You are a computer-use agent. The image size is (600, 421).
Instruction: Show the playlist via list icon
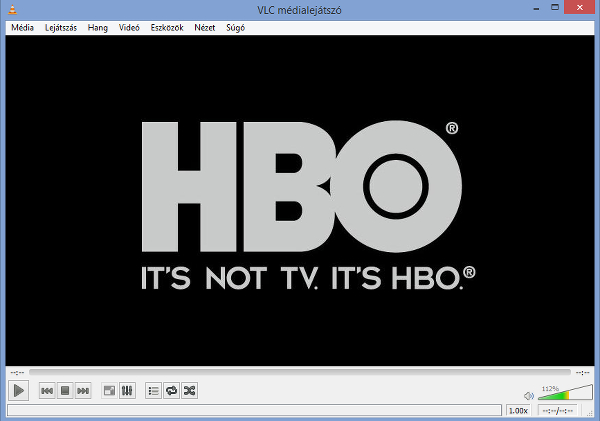(153, 391)
